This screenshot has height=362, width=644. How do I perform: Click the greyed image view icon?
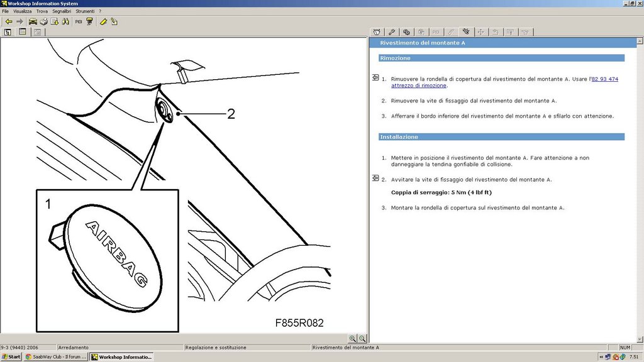(x=37, y=32)
